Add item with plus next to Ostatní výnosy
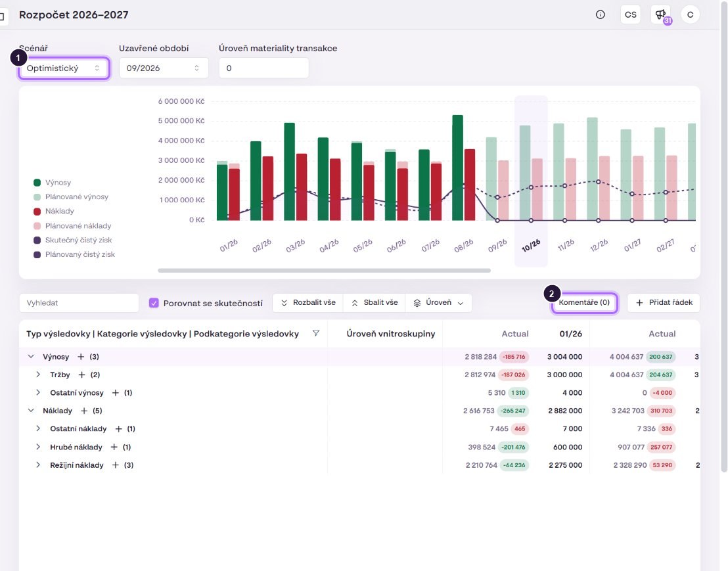Viewport: 728px width, 571px height. [x=116, y=393]
